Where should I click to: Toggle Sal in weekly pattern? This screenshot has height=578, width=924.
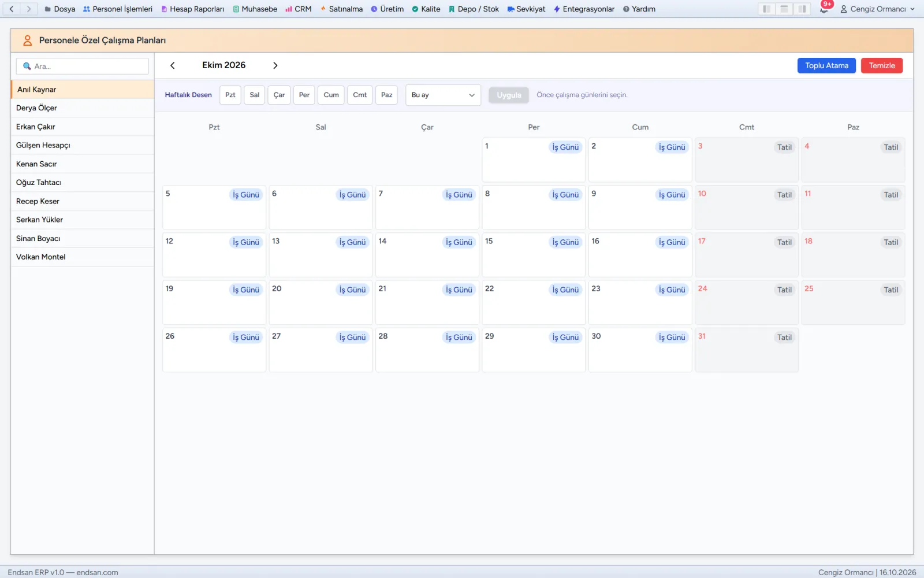[x=255, y=95]
